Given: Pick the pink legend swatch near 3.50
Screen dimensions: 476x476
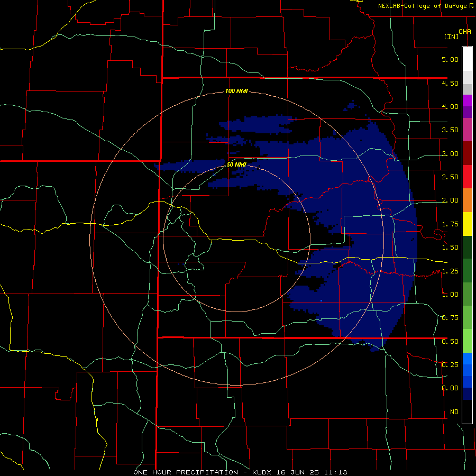Looking at the screenshot, I should tap(467, 130).
